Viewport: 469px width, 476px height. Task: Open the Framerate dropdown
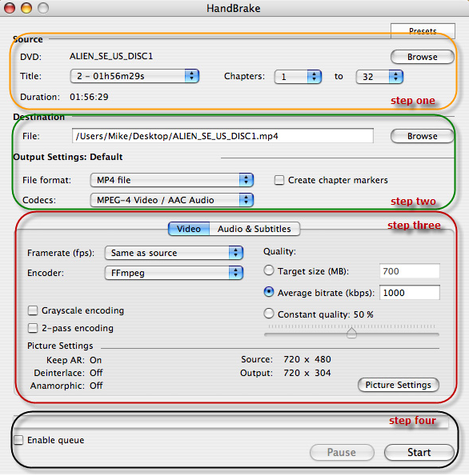click(174, 253)
